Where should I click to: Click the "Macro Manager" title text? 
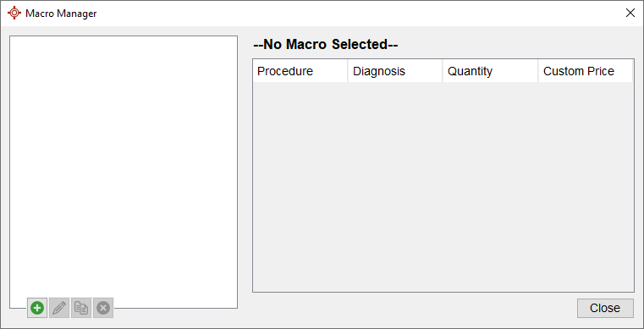61,14
